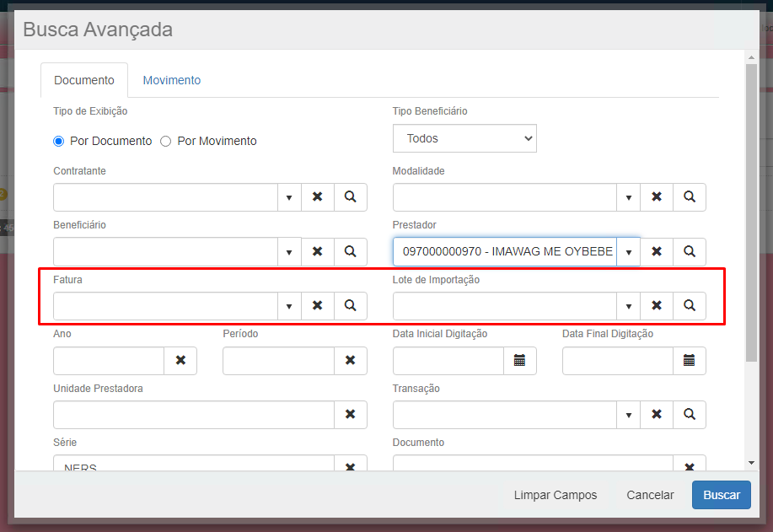Switch to the Documento tab
Image resolution: width=773 pixels, height=532 pixels.
84,80
